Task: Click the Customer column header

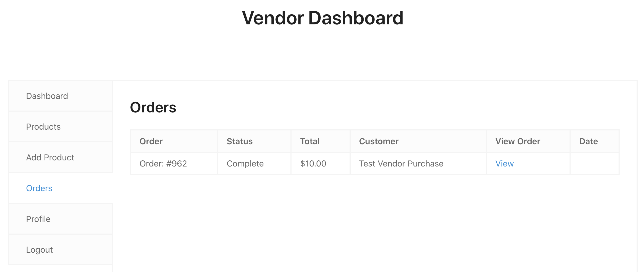Action: [x=379, y=141]
